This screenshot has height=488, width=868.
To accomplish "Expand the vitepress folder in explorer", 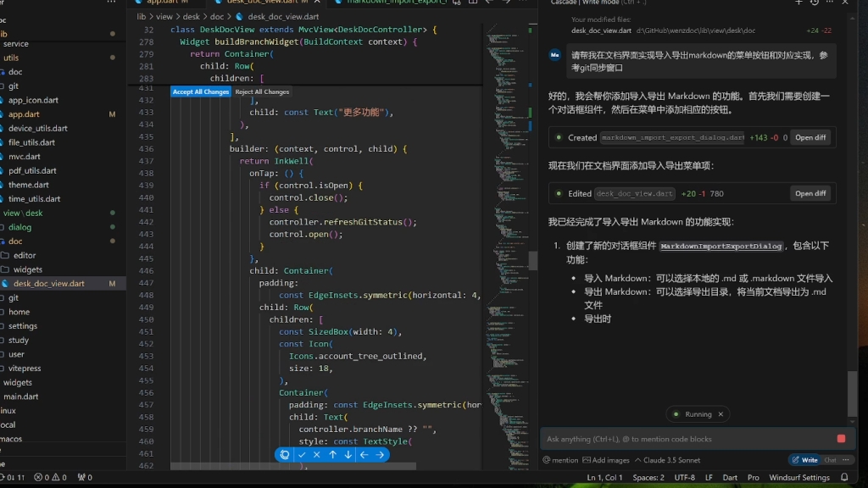I will 25,368.
